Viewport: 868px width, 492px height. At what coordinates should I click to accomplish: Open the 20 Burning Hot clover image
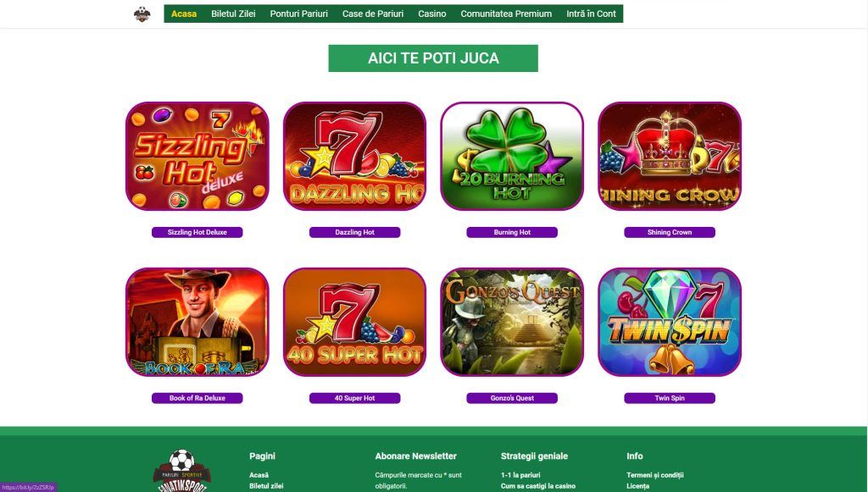click(512, 156)
